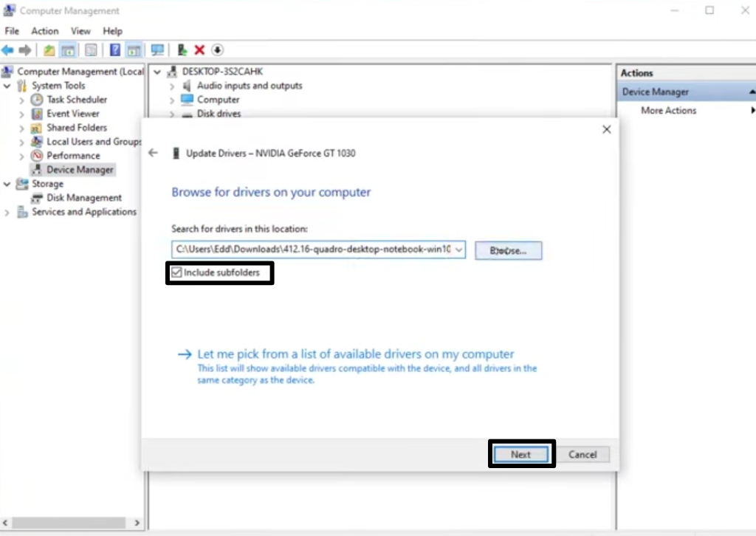Expand Audio inputs and outputs category
This screenshot has height=536, width=756.
(x=172, y=86)
